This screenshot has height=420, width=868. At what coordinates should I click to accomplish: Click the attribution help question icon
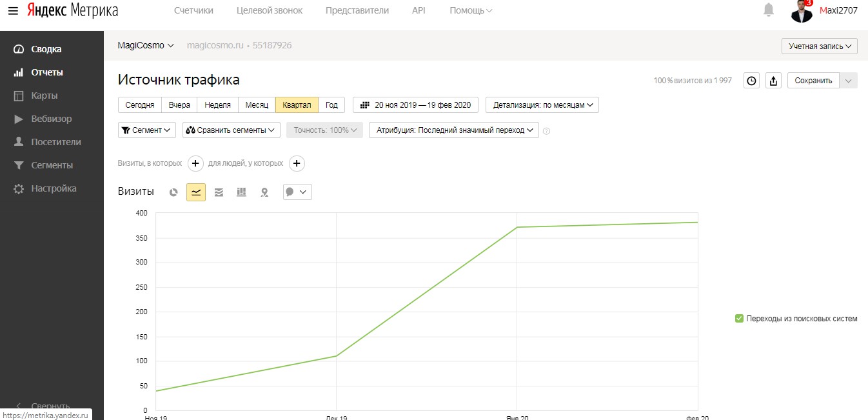pyautogui.click(x=547, y=131)
